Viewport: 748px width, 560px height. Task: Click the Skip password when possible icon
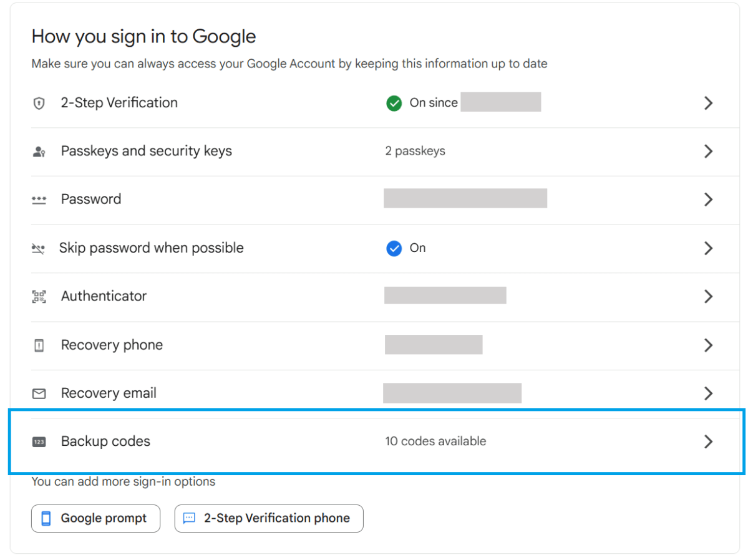[x=39, y=248]
